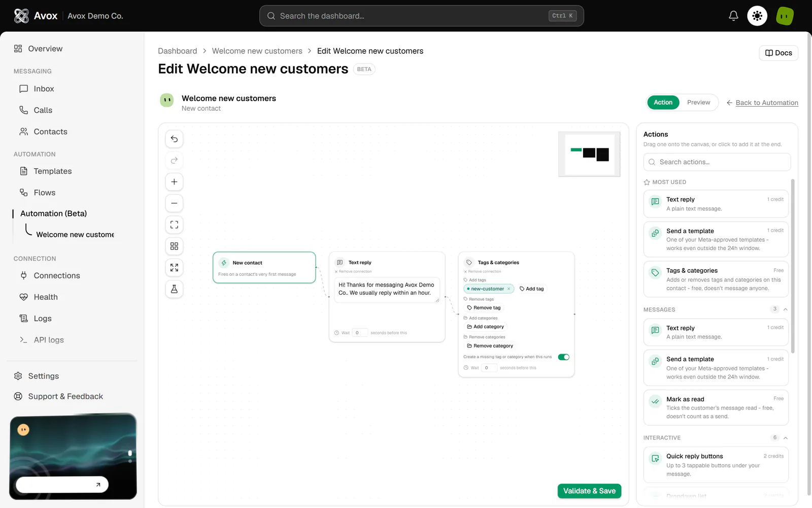Add Mark as read action card
Viewport: 812px width, 508px height.
tap(716, 407)
